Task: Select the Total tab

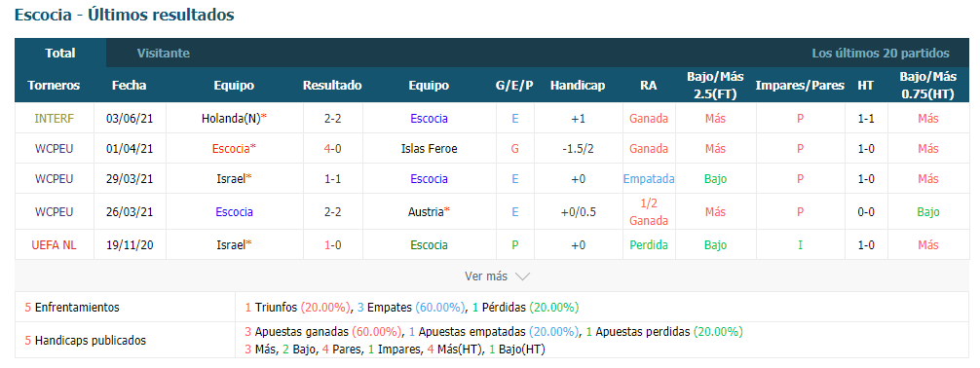Action: [60, 54]
